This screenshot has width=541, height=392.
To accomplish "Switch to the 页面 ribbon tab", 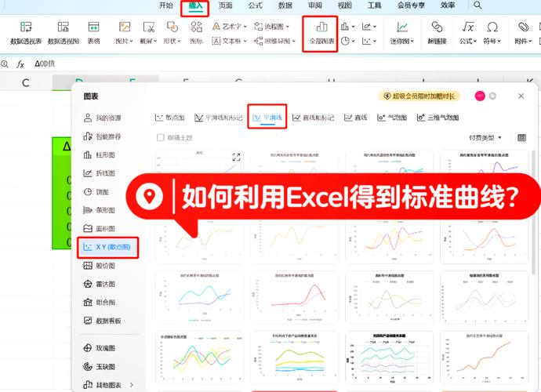I will [225, 5].
